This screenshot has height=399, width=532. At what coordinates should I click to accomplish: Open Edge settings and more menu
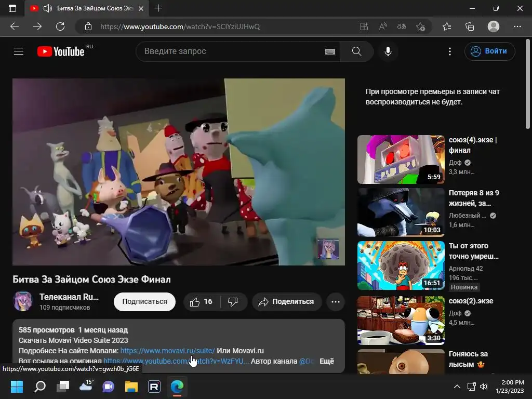coord(517,26)
